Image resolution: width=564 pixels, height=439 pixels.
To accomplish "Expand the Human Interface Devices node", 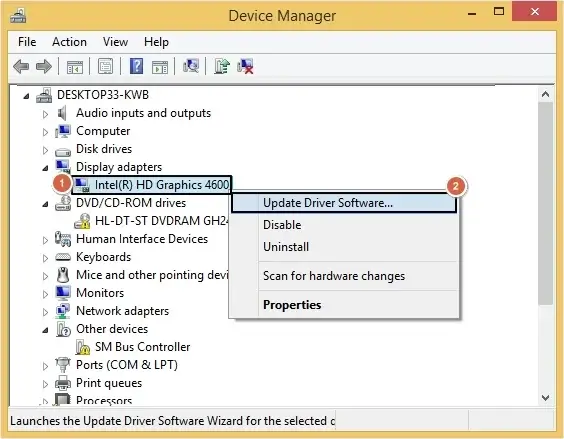I will click(x=45, y=240).
